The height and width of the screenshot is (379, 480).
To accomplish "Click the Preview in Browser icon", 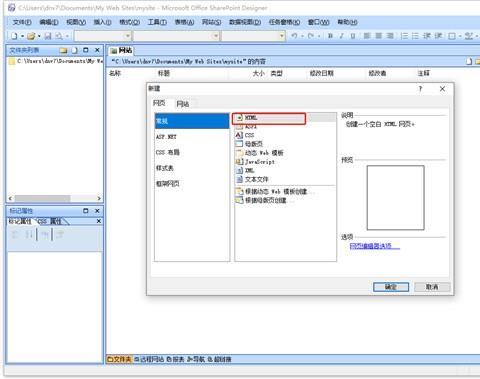I will coord(59,36).
